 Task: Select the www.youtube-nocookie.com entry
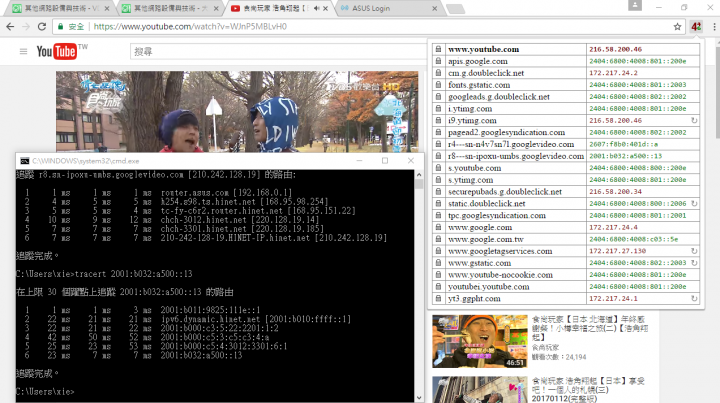(x=501, y=275)
